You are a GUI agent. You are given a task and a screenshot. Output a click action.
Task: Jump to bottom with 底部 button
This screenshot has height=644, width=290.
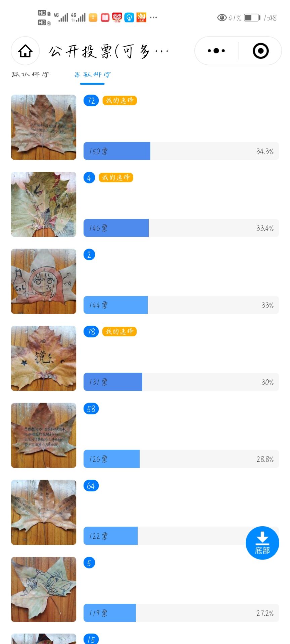point(262,543)
